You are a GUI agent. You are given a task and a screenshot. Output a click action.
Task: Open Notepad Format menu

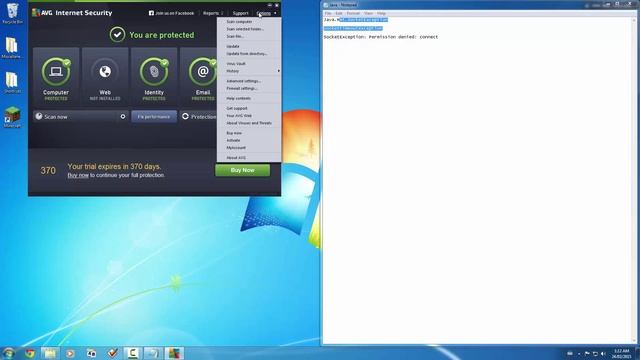pos(353,13)
